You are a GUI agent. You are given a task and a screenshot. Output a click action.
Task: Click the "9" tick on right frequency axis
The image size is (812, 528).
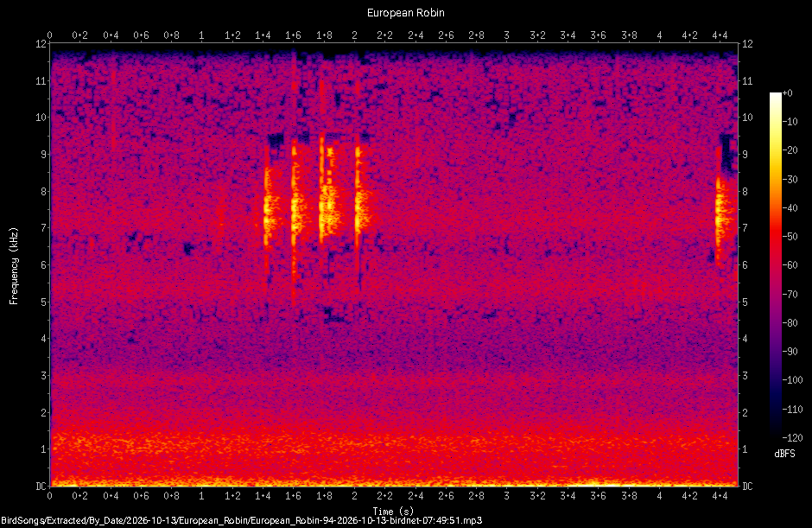[x=745, y=155]
